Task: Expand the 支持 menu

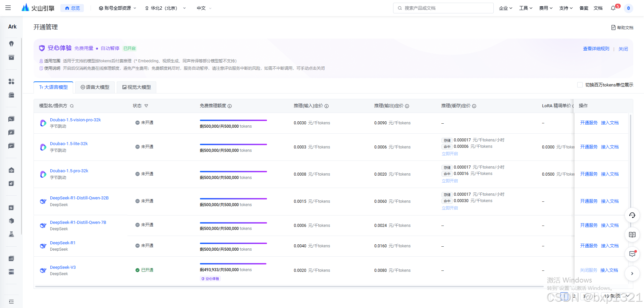Action: click(x=566, y=8)
